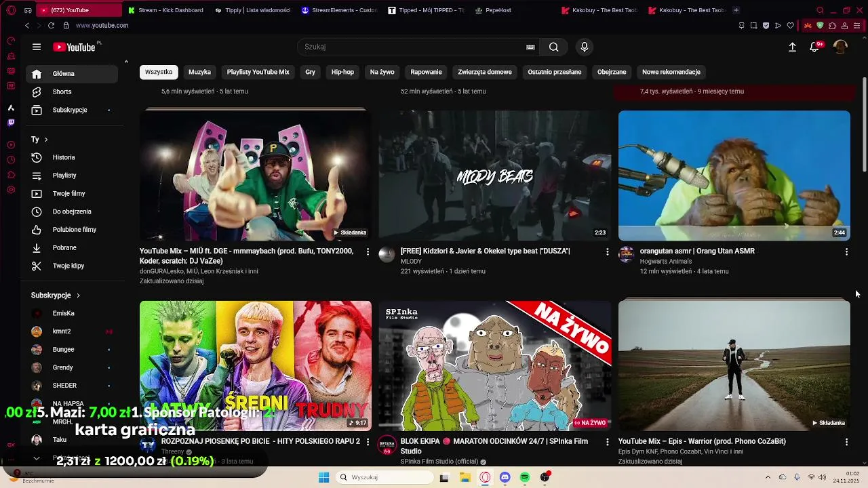Select the Playlisty YouTube Mix chip
The width and height of the screenshot is (868, 488).
point(258,72)
